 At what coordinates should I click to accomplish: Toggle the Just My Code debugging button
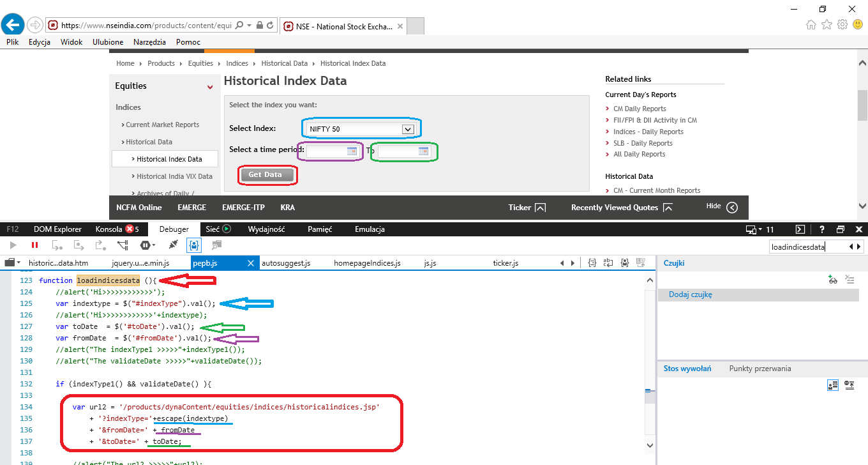[193, 245]
